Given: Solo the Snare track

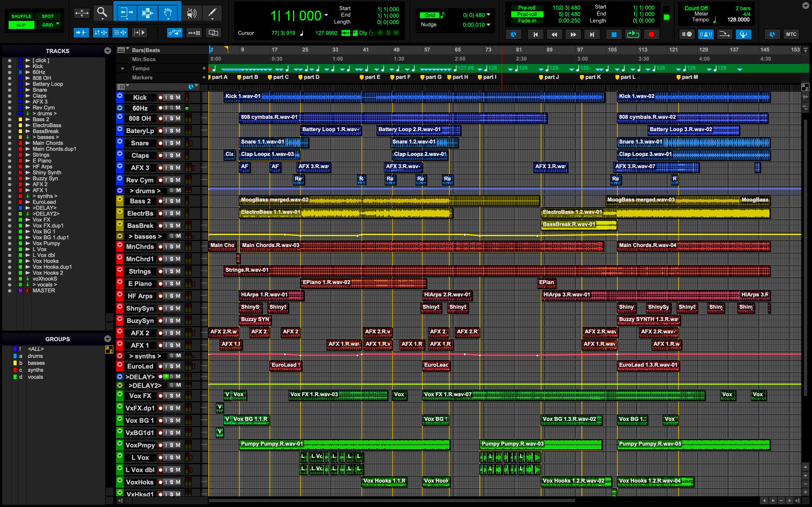Looking at the screenshot, I should 172,143.
